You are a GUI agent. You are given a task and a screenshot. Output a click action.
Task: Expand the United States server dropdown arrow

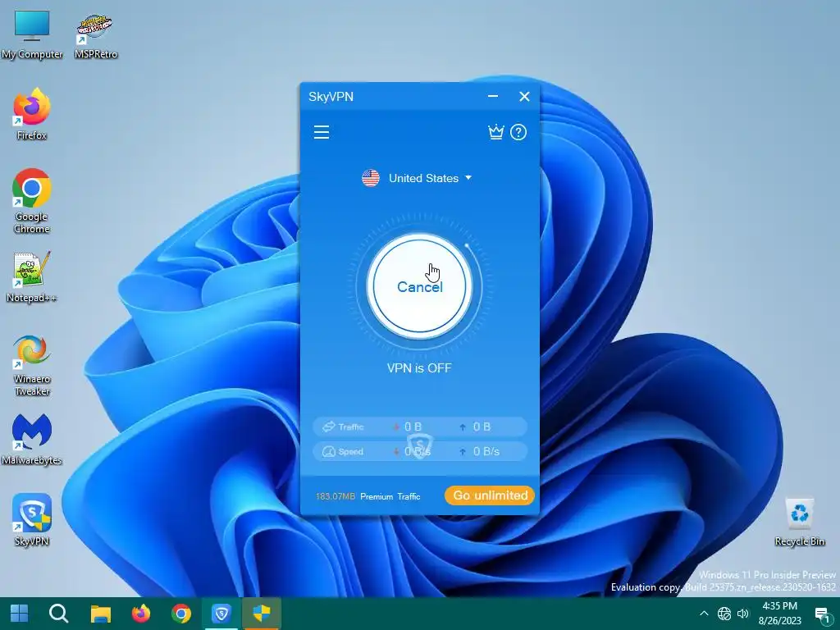pos(468,178)
